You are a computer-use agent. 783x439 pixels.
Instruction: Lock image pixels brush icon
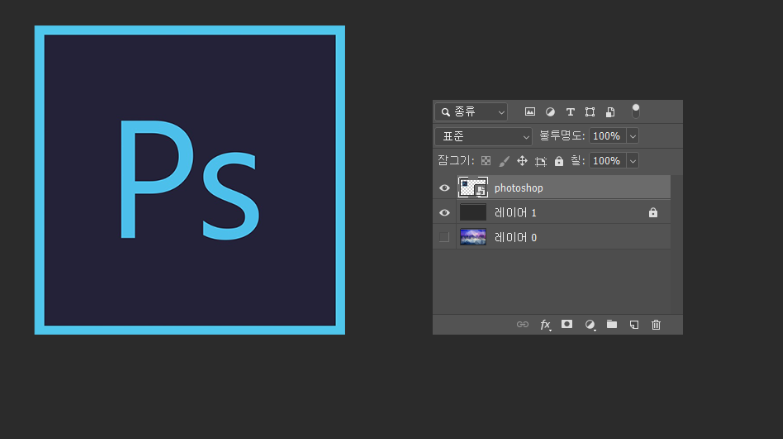(x=504, y=161)
